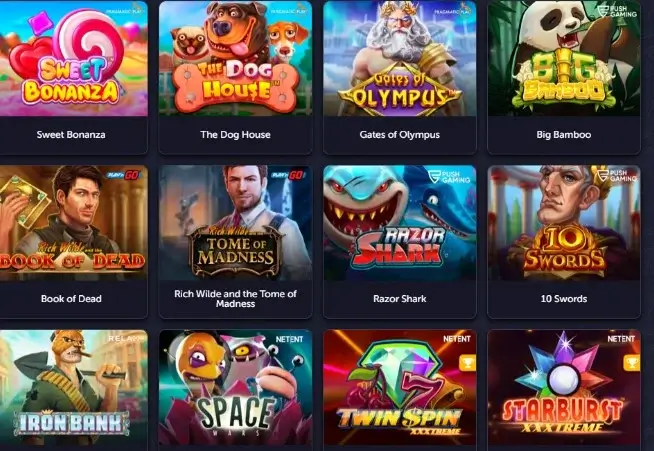Click the trophy badge on Starburst XXXtreme
The width and height of the screenshot is (654, 451).
coord(631,363)
